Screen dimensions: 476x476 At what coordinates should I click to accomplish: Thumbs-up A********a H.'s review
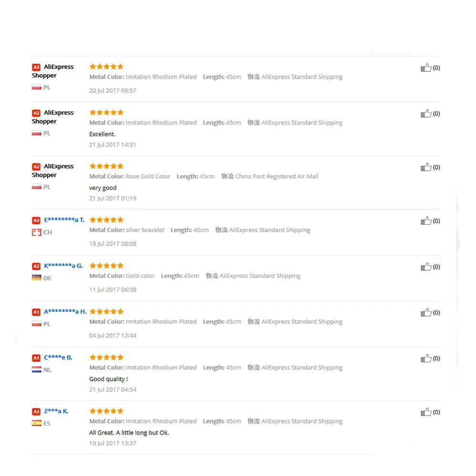coord(426,312)
